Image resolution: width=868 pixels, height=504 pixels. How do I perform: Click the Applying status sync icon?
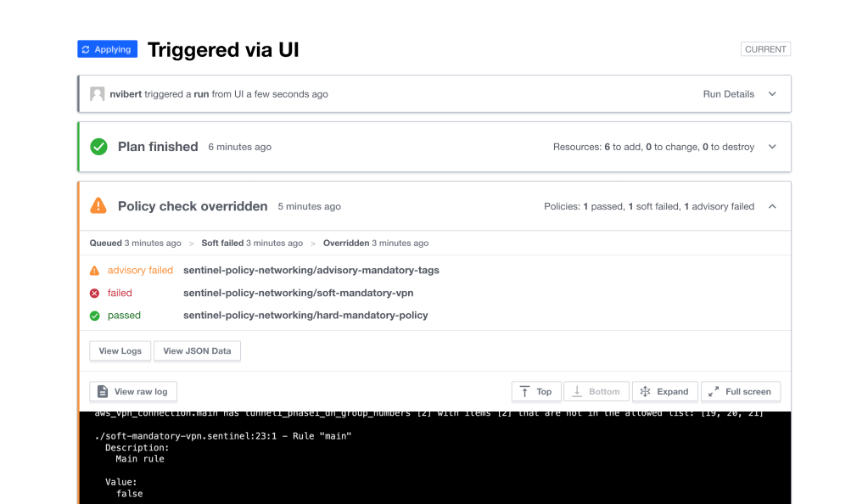[85, 49]
